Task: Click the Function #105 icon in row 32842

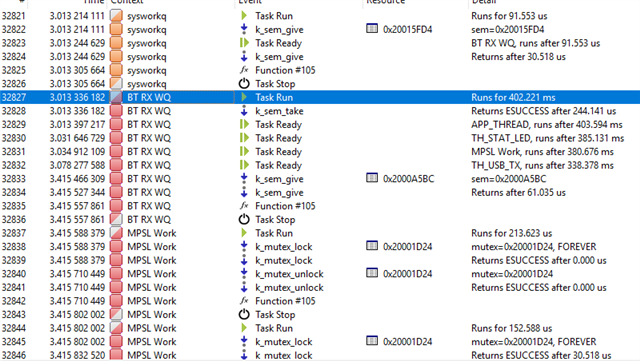Action: pos(244,301)
